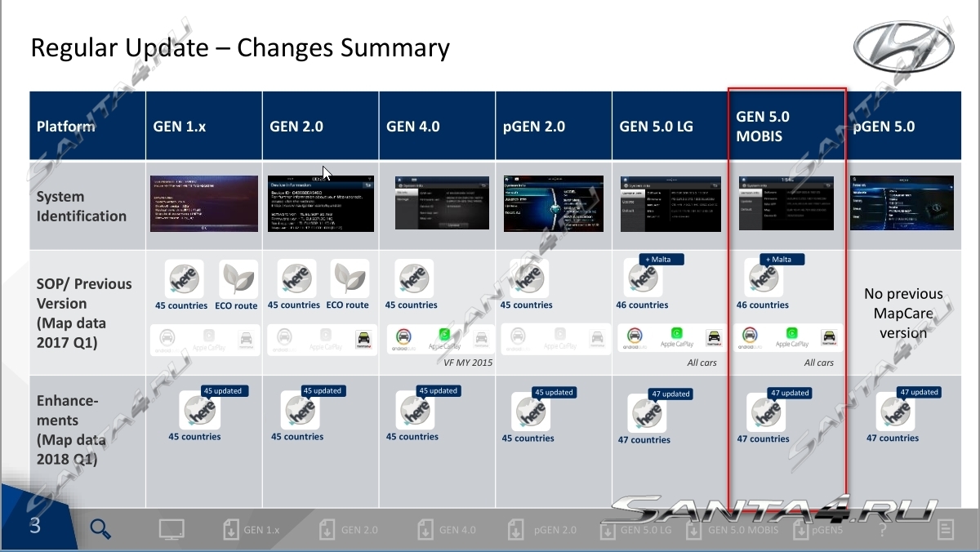Click the Apple CarPlay icon in GEN 5.0 LG column

676,333
